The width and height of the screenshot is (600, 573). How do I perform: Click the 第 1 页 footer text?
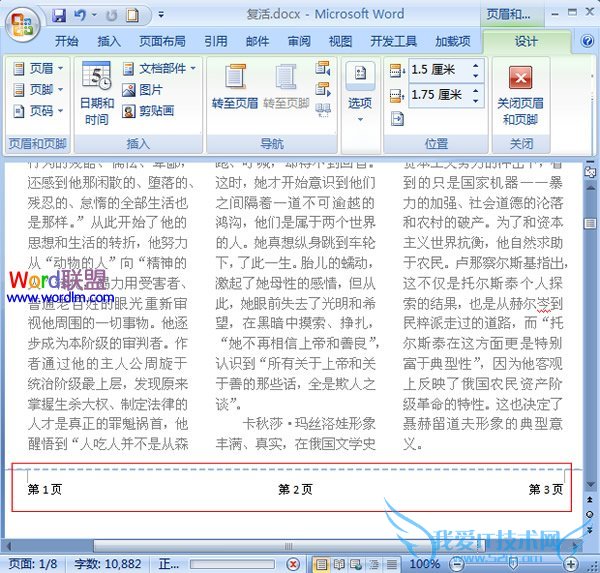click(x=45, y=490)
